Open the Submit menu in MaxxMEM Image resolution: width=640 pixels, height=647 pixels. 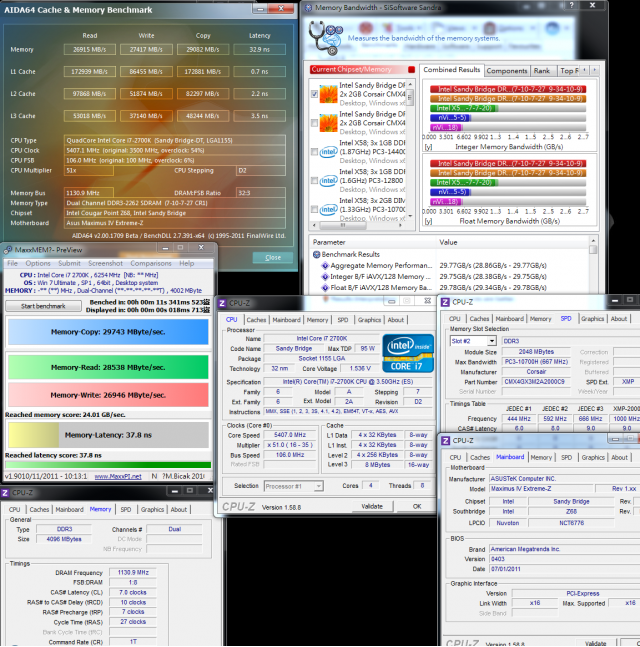pos(69,263)
